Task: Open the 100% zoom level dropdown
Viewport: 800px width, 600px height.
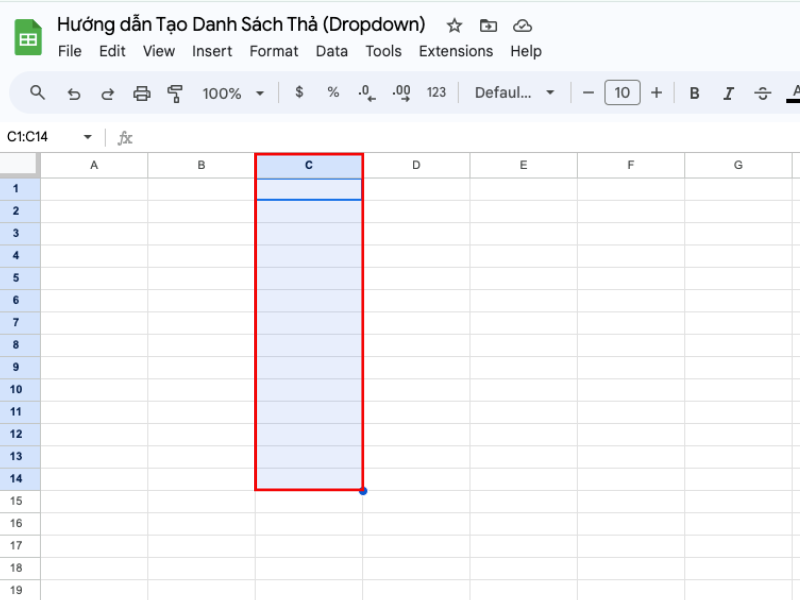Action: coord(233,93)
